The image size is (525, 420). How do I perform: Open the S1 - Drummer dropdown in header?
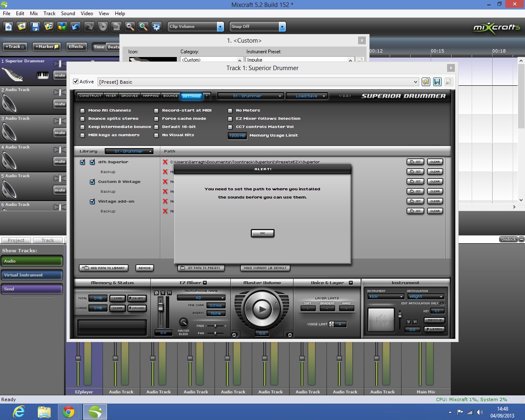(251, 96)
